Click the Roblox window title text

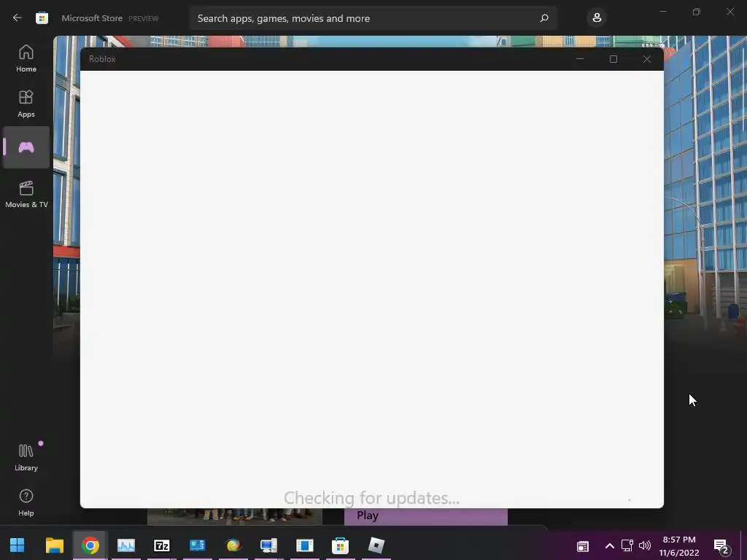click(102, 59)
